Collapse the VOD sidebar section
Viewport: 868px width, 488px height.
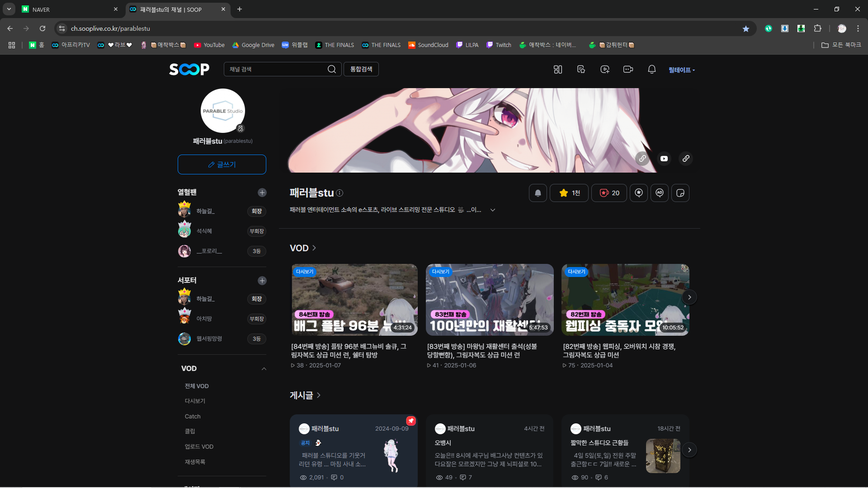(264, 369)
